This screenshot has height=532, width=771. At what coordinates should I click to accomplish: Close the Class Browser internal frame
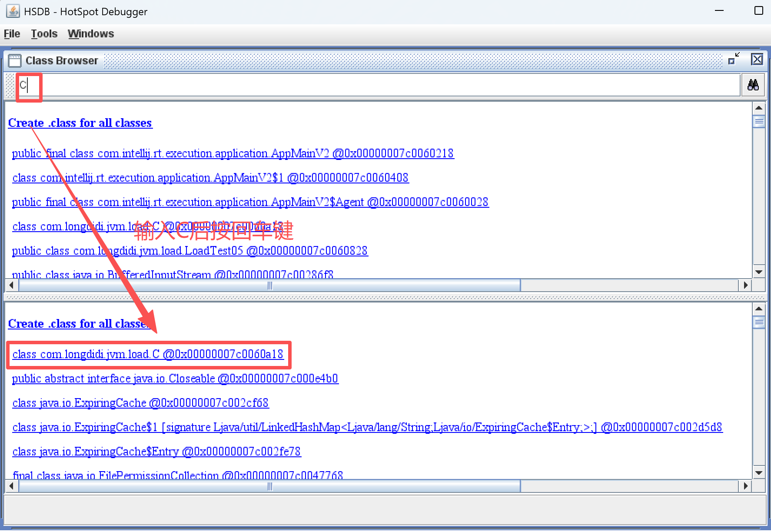click(757, 59)
